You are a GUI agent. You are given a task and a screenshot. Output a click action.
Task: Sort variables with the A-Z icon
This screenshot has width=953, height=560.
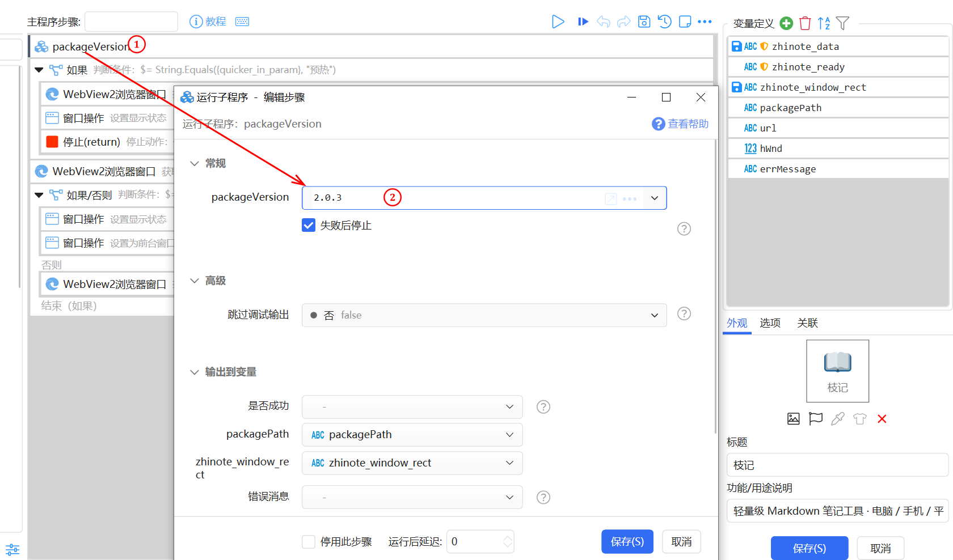pos(824,23)
